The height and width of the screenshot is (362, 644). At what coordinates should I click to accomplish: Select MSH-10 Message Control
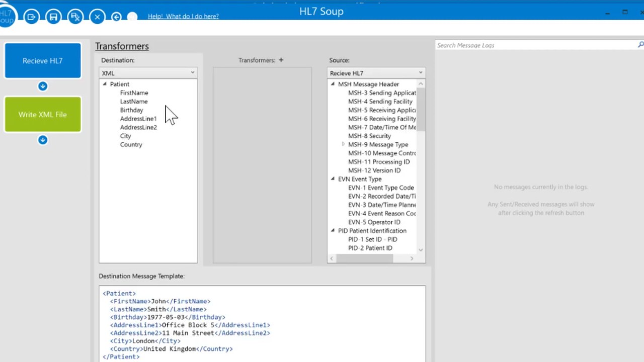point(382,153)
